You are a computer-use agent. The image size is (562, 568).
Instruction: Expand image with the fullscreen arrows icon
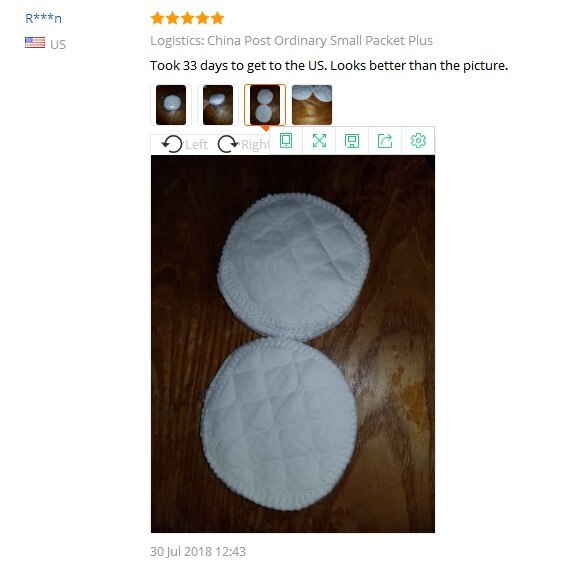pos(319,141)
